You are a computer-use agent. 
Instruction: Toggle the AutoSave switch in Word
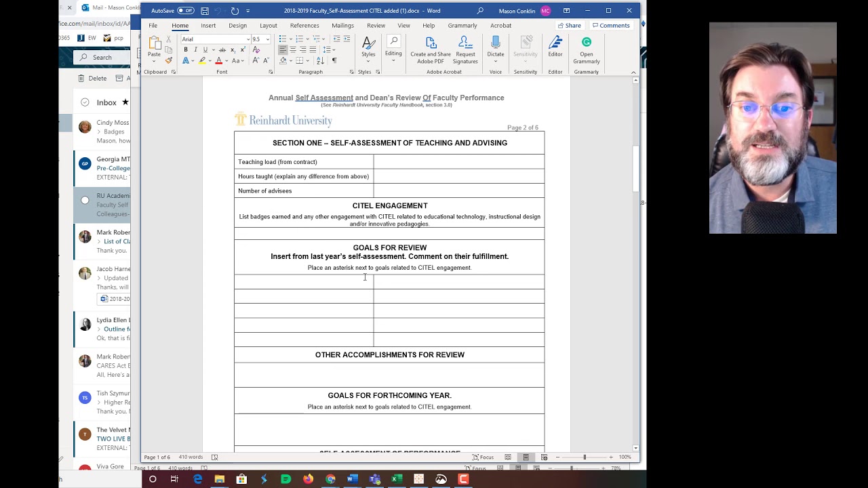tap(185, 11)
